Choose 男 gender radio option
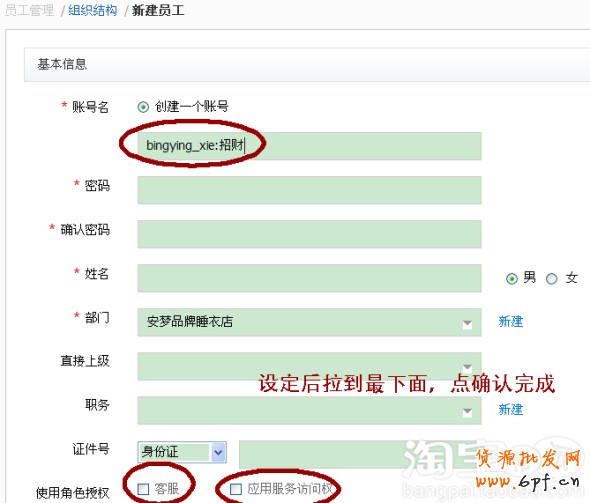This screenshot has height=503, width=590. coord(511,279)
